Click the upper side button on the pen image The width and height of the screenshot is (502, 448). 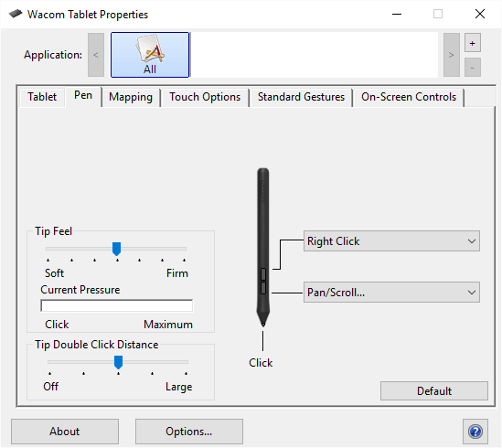point(263,274)
